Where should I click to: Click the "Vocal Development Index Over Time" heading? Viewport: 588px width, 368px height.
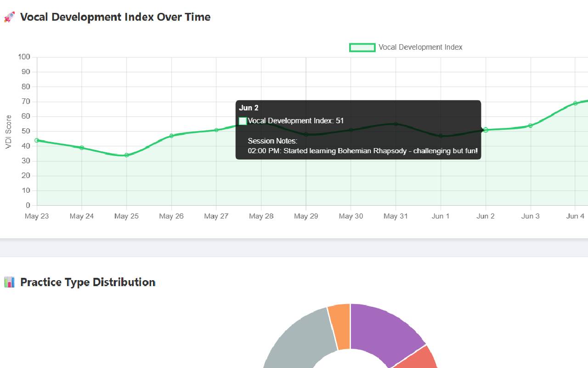115,17
